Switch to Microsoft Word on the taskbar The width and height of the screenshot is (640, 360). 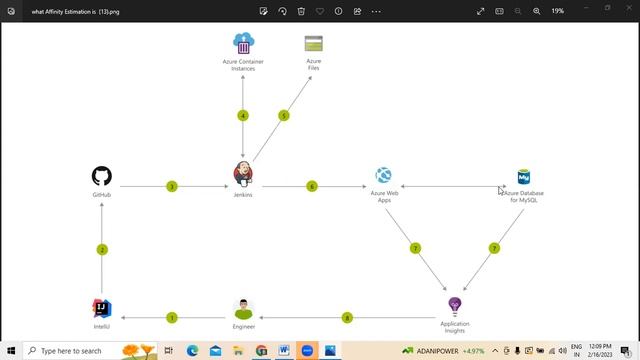(284, 351)
